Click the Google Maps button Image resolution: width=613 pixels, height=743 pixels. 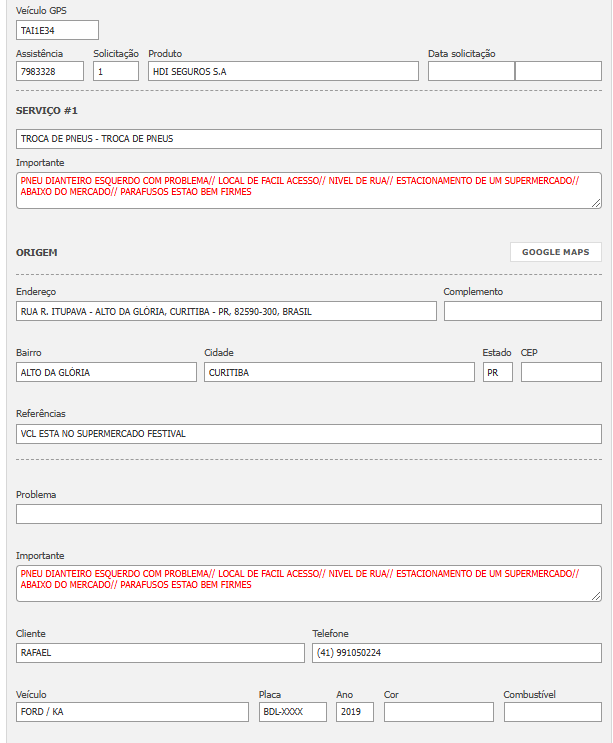click(555, 252)
